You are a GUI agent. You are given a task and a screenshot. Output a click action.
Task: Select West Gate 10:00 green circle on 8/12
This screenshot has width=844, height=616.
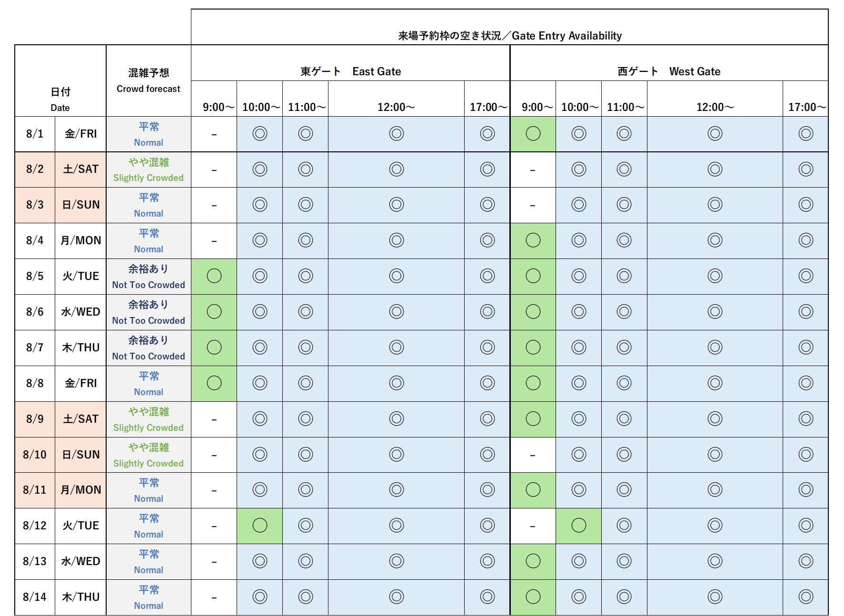[578, 526]
